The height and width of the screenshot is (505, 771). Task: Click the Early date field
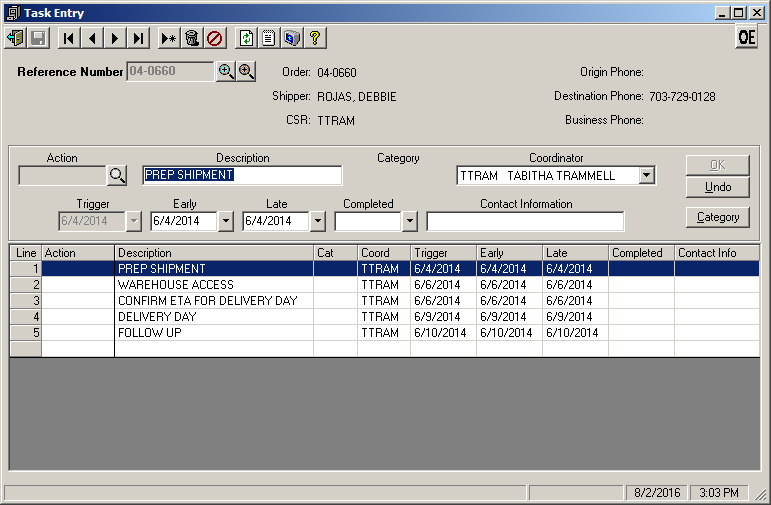[x=184, y=221]
